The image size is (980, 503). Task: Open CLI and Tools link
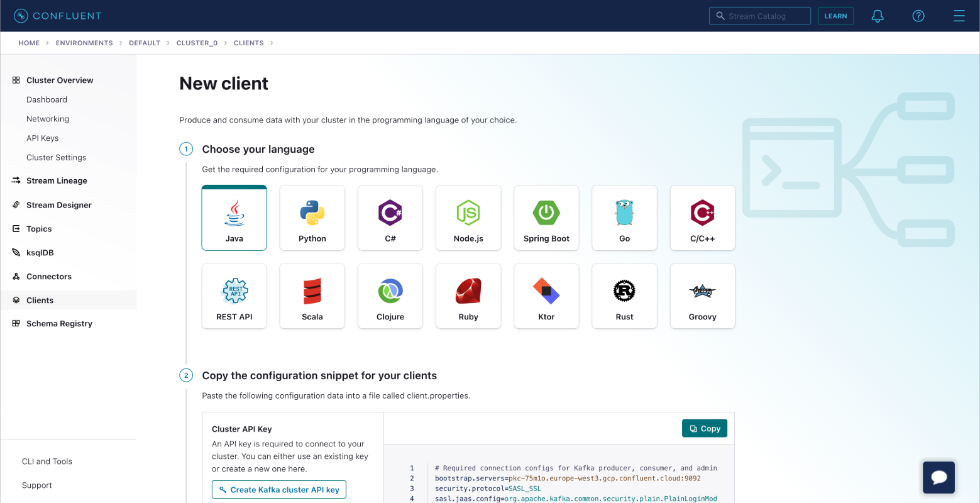pos(47,462)
